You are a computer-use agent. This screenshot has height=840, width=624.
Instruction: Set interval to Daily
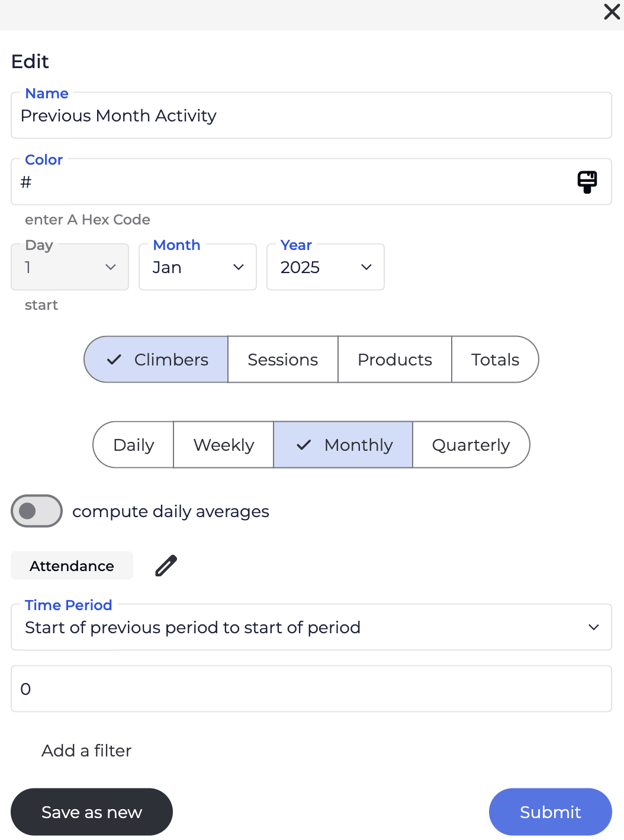click(x=134, y=445)
